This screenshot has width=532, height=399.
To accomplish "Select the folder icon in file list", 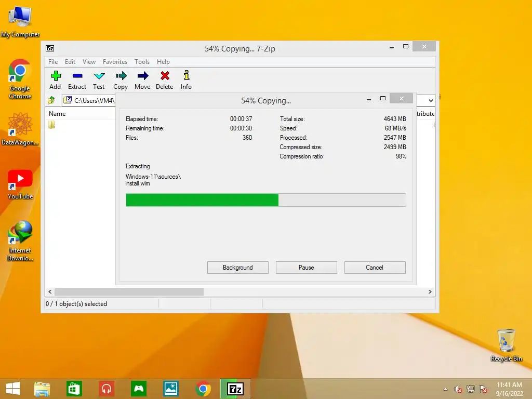I will coord(51,125).
